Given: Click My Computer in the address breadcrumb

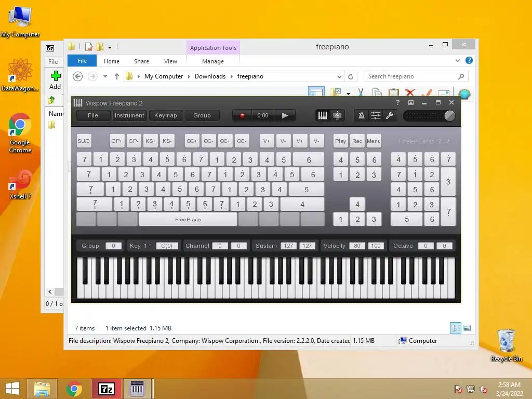Looking at the screenshot, I should pos(164,76).
